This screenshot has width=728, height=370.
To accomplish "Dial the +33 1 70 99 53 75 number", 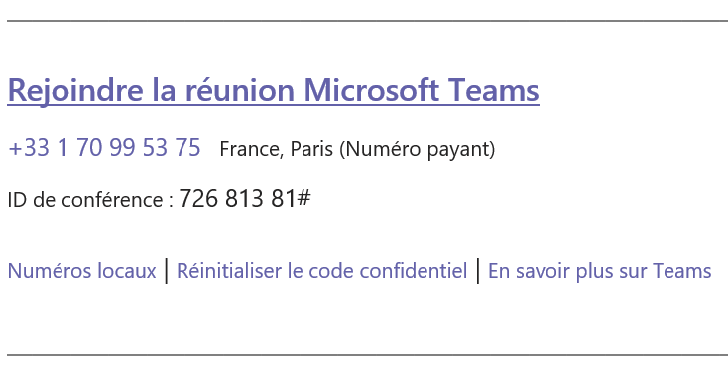I will coord(104,148).
